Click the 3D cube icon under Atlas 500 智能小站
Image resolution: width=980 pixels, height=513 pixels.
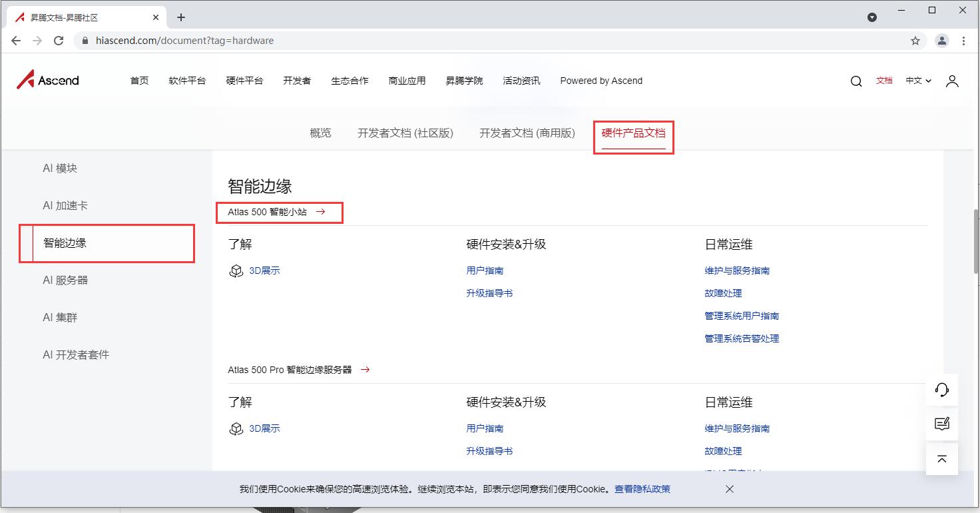[236, 271]
